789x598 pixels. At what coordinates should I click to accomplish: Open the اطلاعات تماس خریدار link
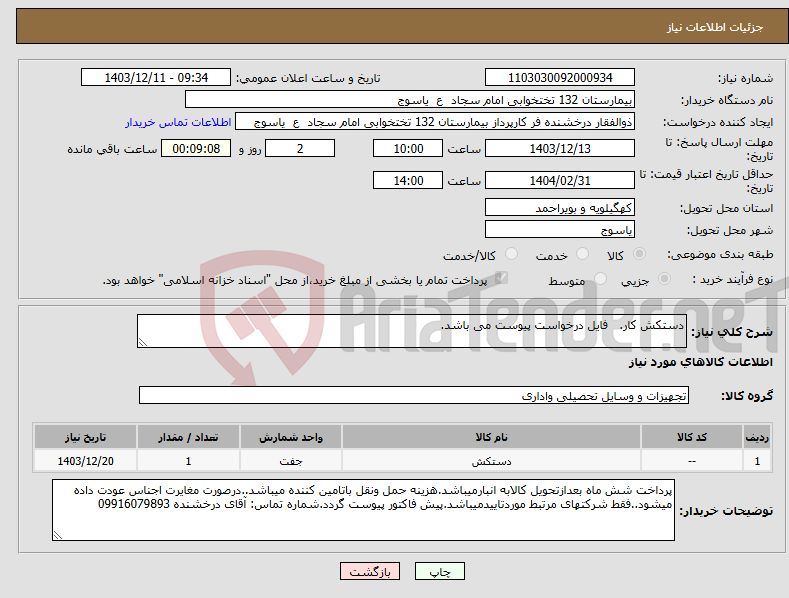(x=178, y=122)
